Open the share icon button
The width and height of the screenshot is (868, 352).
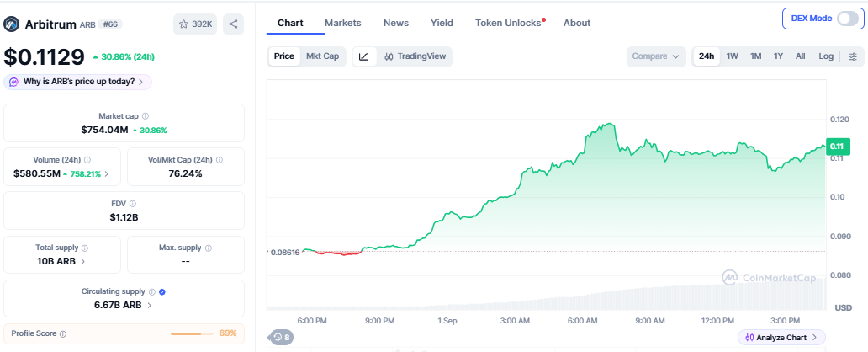[x=233, y=24]
